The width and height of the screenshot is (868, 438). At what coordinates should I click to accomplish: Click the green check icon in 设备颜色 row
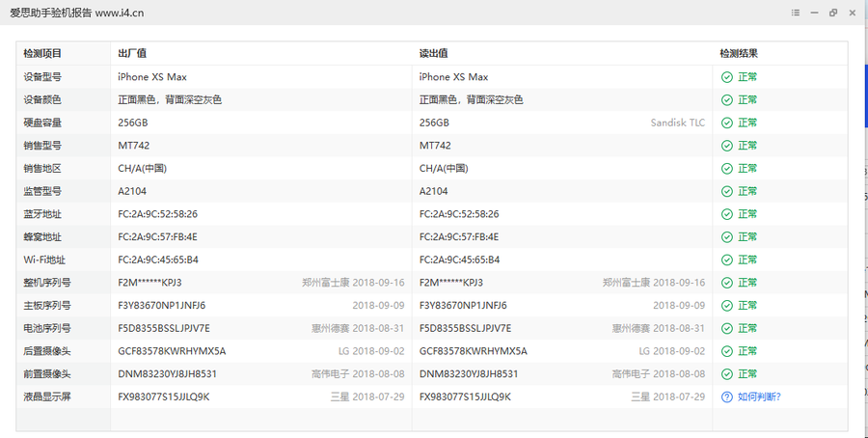point(727,100)
